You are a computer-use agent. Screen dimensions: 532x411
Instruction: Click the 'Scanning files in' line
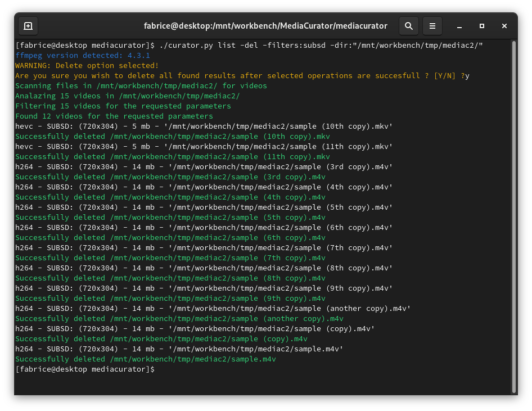pyautogui.click(x=141, y=86)
